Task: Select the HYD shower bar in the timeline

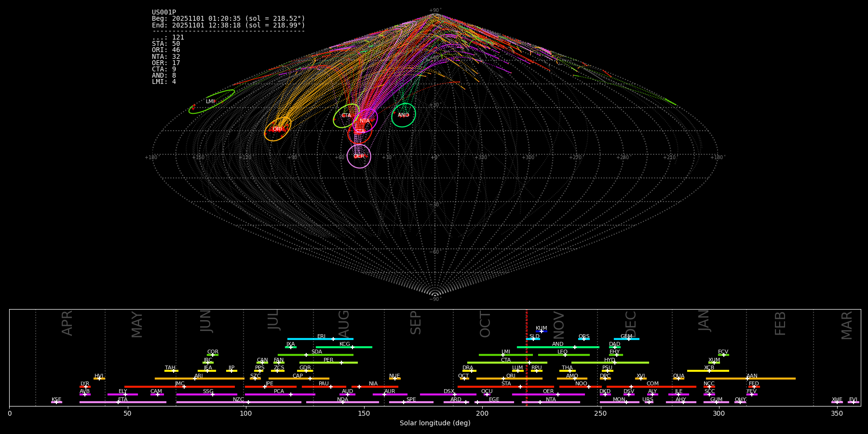Action: click(x=610, y=363)
